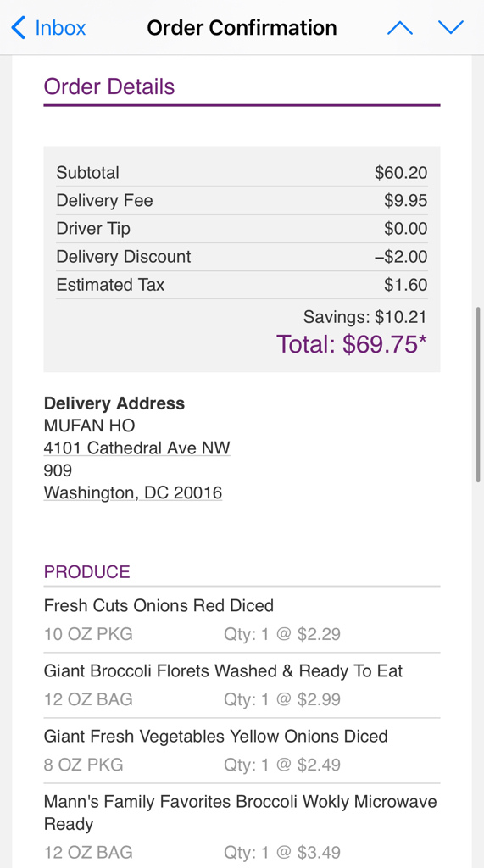Select the PRODUCE section heading
Image resolution: width=484 pixels, height=868 pixels.
[x=87, y=572]
